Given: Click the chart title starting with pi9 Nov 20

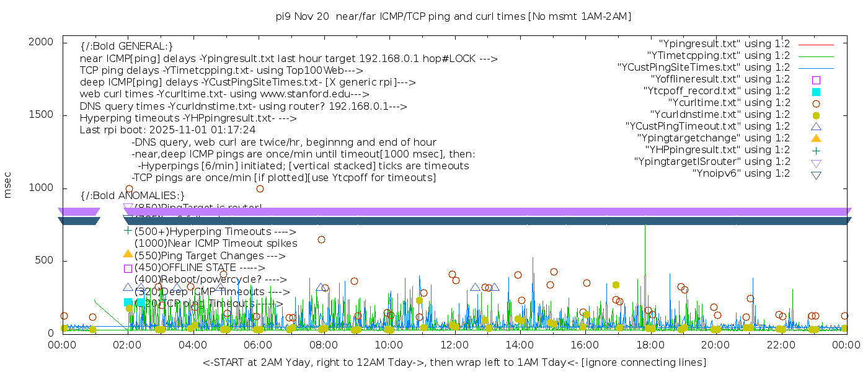Looking at the screenshot, I should coord(454,17).
